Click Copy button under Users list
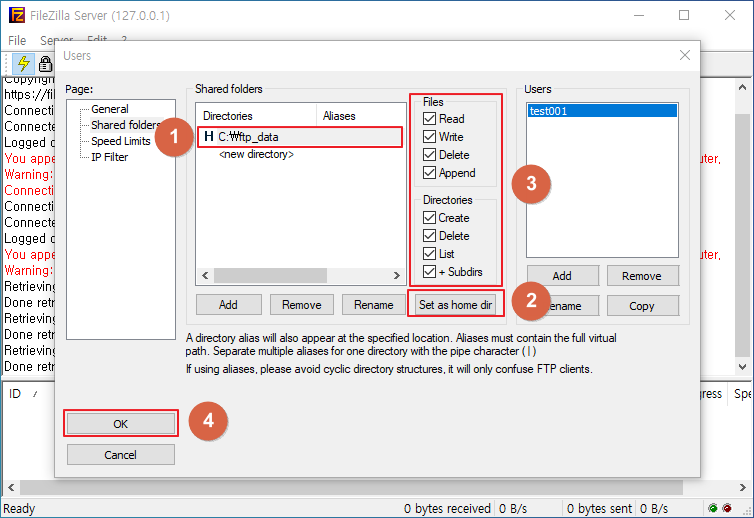 [x=643, y=306]
